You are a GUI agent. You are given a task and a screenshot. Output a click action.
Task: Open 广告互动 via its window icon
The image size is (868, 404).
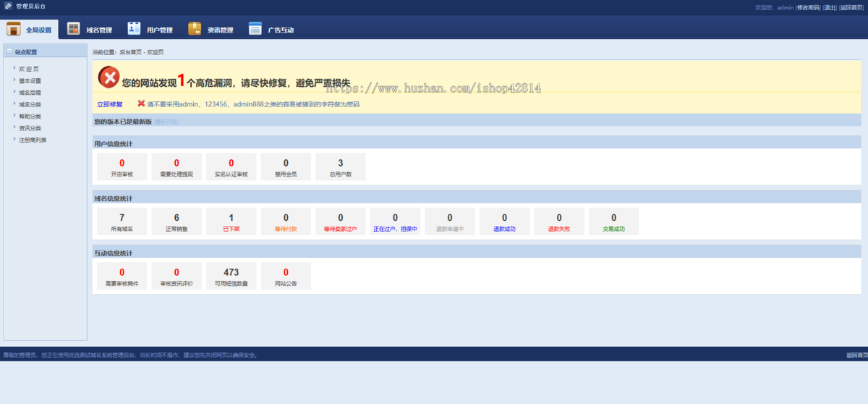(255, 28)
